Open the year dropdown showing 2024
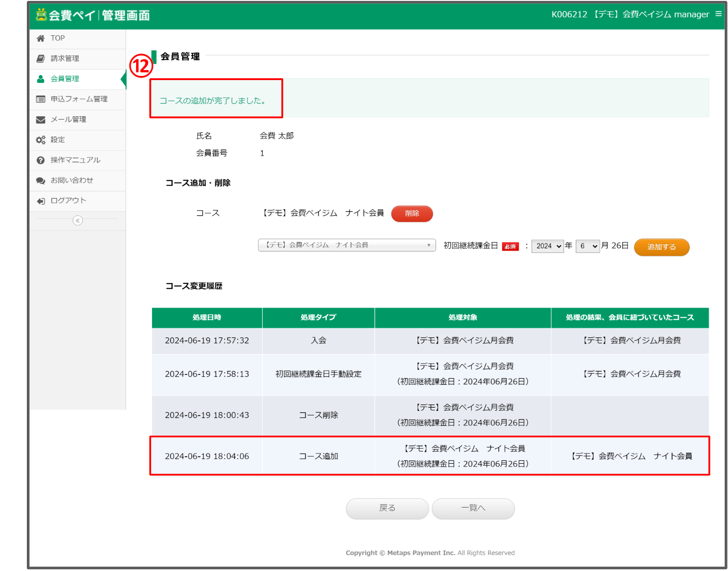This screenshot has width=728, height=571. [x=547, y=246]
